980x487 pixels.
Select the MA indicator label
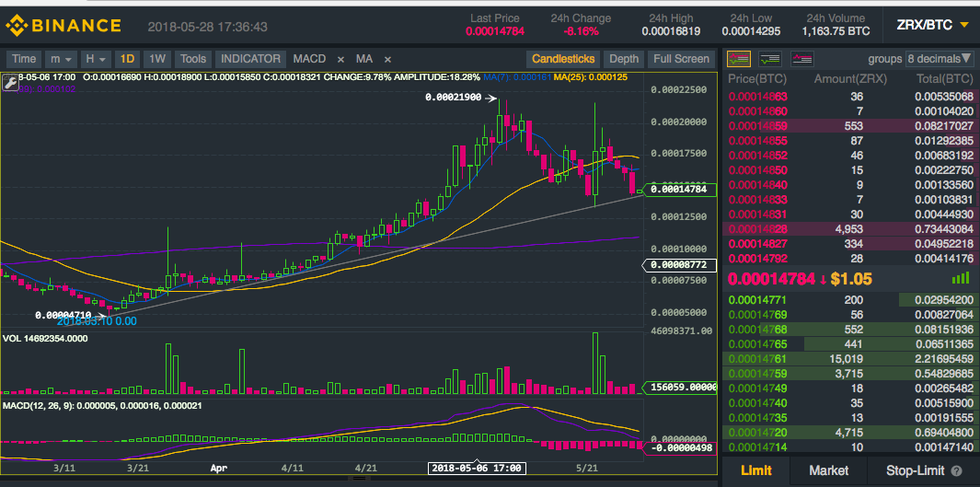coord(364,60)
